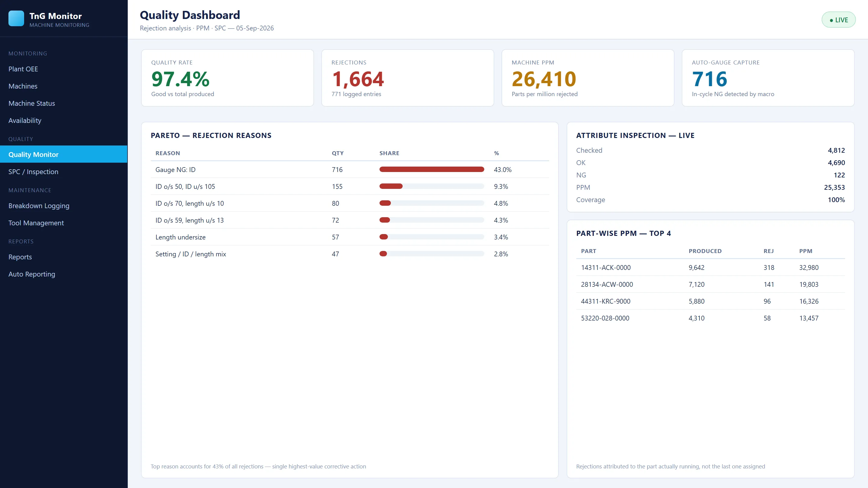Click the LIVE status badge
This screenshot has height=488, width=868.
coord(838,20)
